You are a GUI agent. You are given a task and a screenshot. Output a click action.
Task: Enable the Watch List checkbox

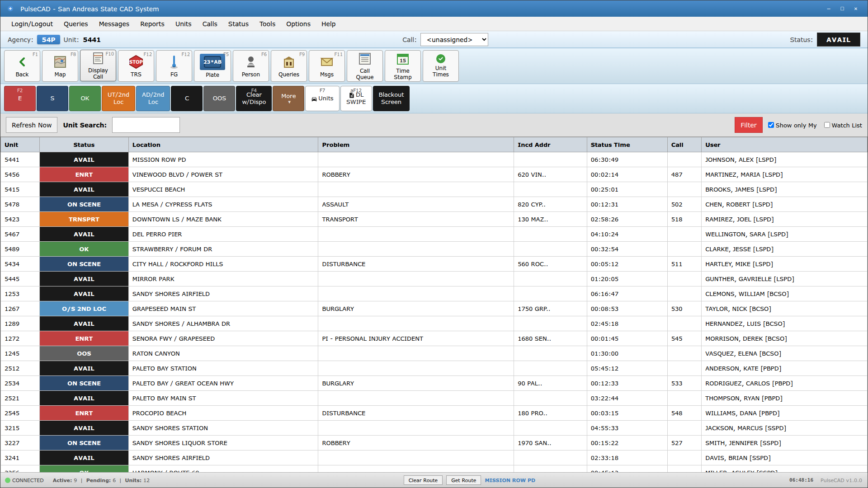pos(827,125)
